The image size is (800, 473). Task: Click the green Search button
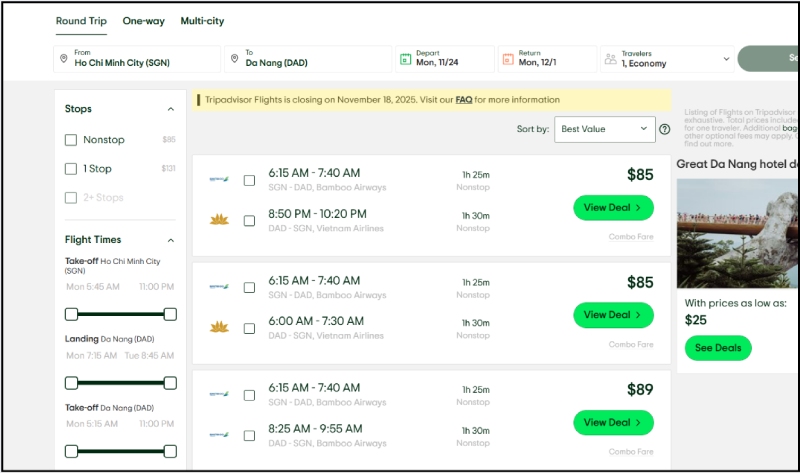point(768,58)
